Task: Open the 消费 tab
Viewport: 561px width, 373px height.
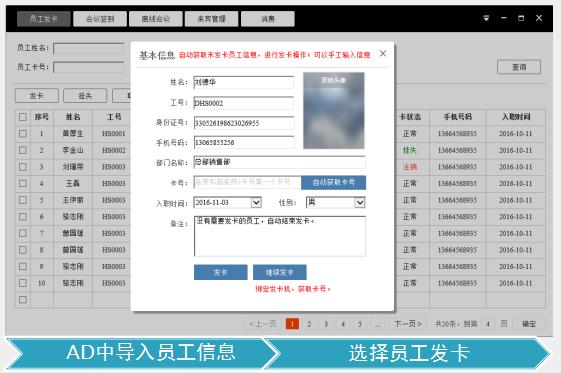Action: (x=268, y=19)
